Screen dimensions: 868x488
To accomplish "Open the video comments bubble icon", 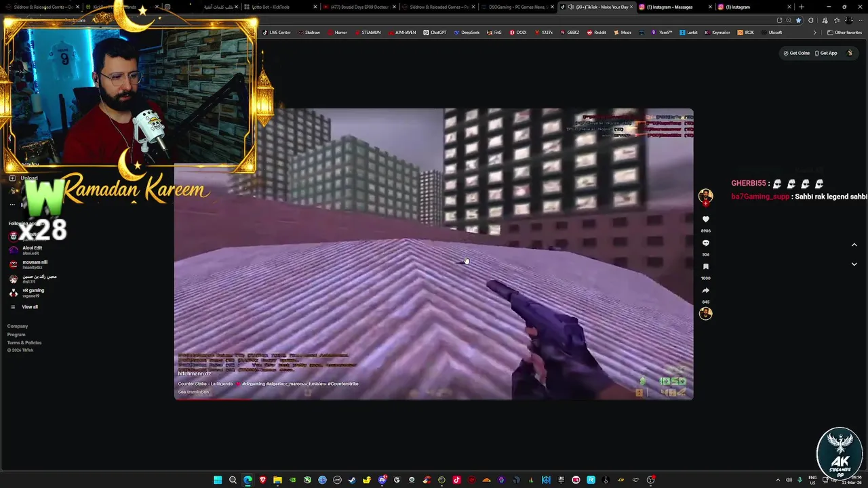I will click(x=705, y=243).
